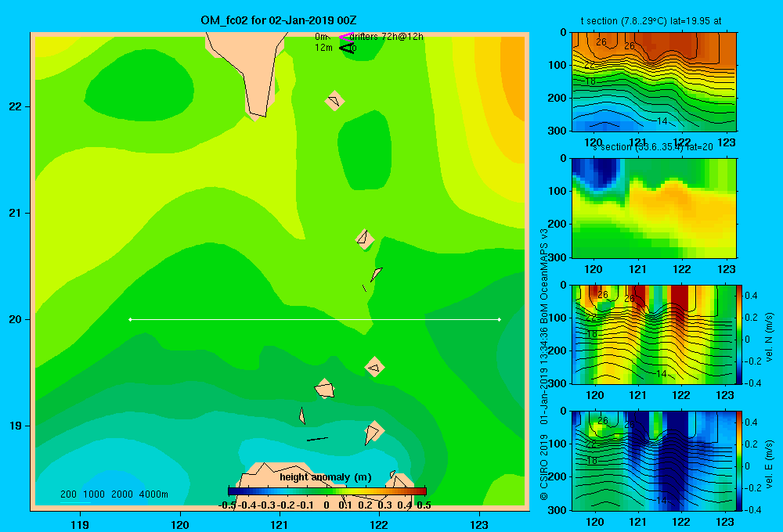
Task: Click the title 'OM_fc02 for 02-Jan-2019 00Z'
Action: click(x=279, y=20)
